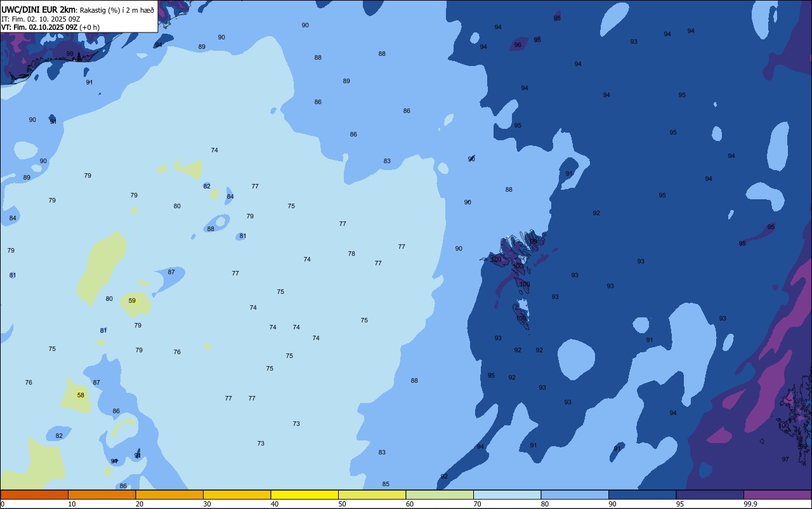Click the dark blue 90–95 legend swatch
The image size is (812, 509).
(642, 494)
